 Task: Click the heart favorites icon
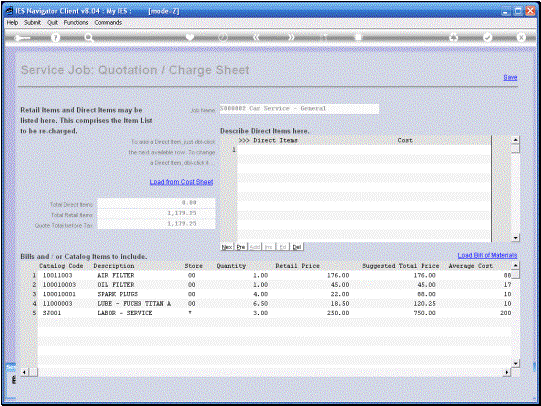pyautogui.click(x=190, y=37)
